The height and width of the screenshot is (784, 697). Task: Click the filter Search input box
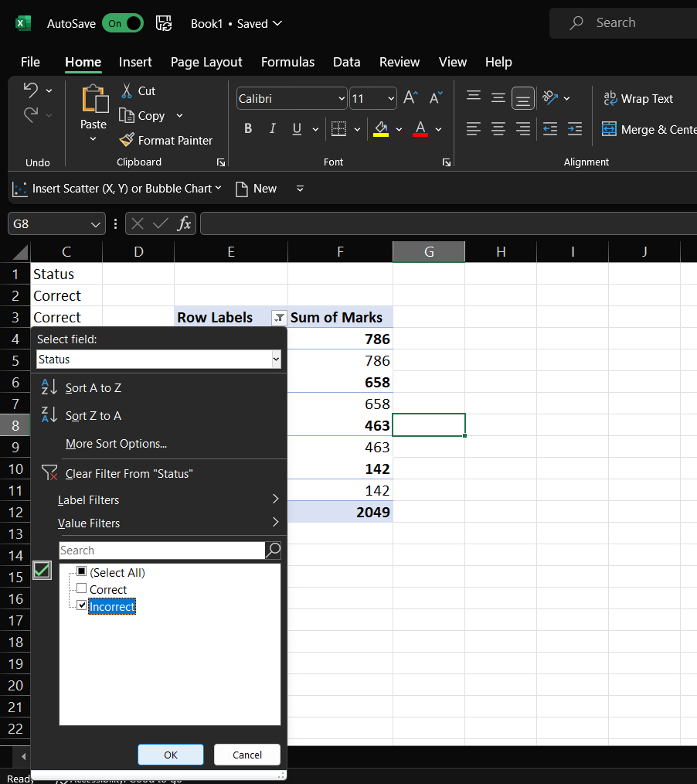coord(161,551)
